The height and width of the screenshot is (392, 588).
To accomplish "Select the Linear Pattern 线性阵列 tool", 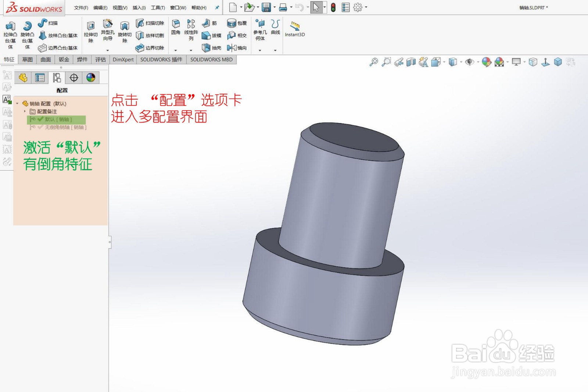I will (191, 30).
